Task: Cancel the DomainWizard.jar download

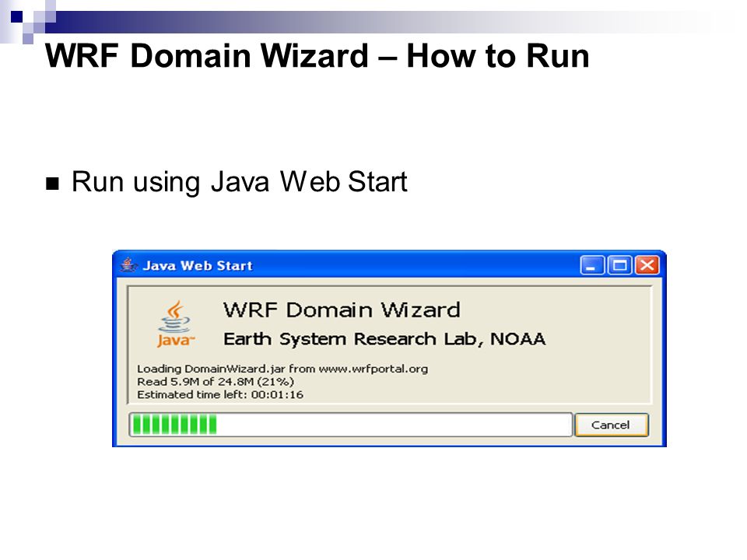Action: tap(612, 425)
